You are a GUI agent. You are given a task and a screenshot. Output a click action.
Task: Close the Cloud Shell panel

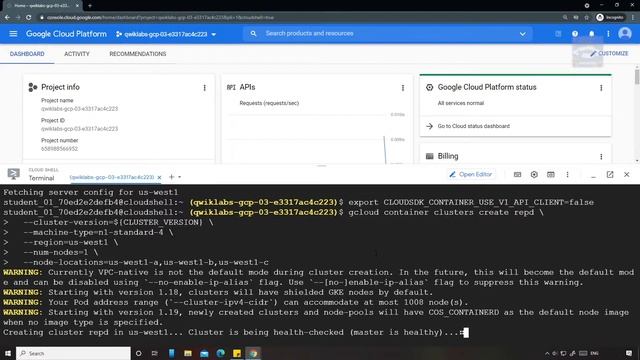[x=627, y=175]
